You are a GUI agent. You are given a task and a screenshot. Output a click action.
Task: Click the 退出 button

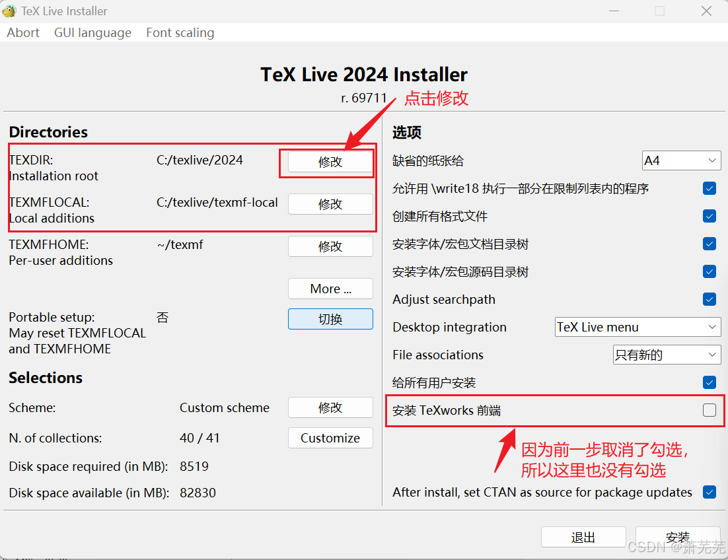583,538
